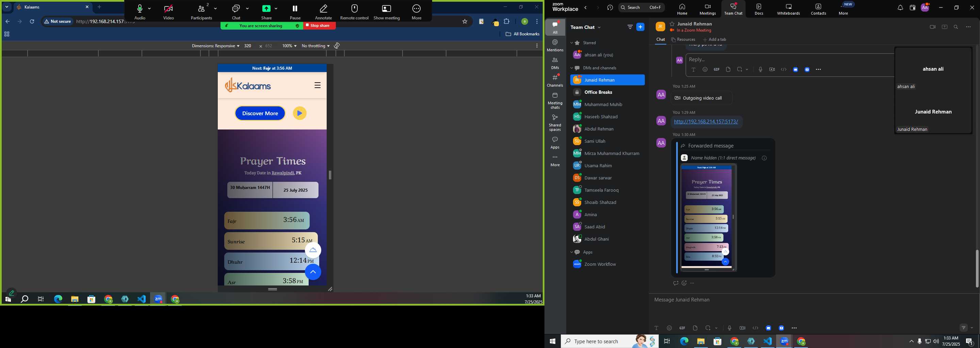Open the Contacts tab

pyautogui.click(x=818, y=9)
